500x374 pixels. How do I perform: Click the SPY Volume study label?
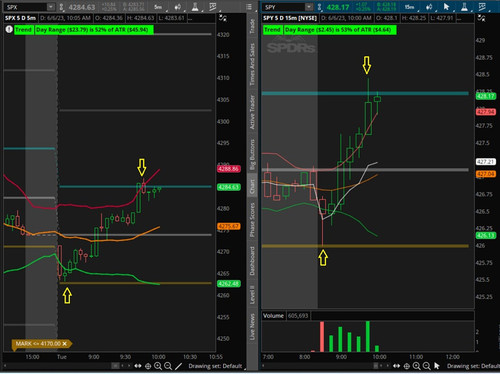coord(273,315)
